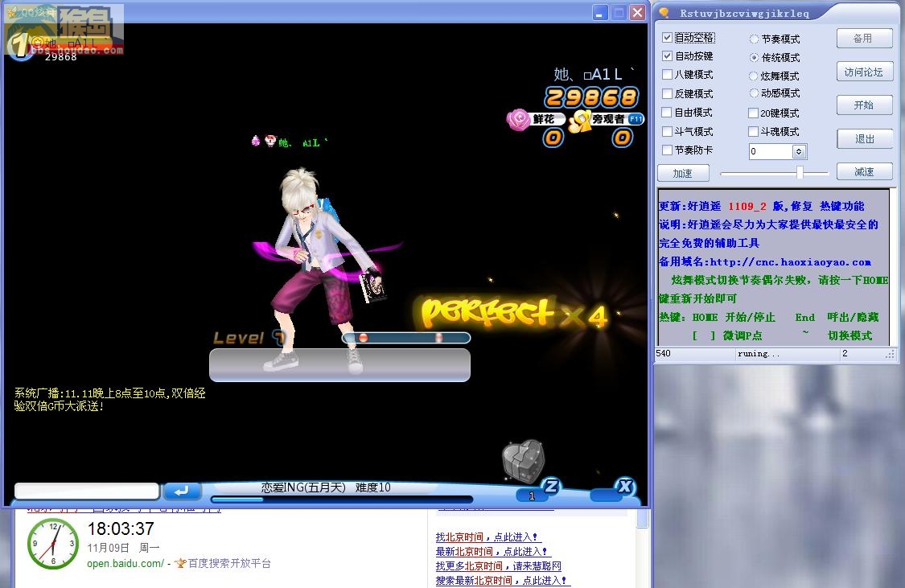Viewport: 905px width, 588px height.
Task: Open the open.baidu.com link
Action: pyautogui.click(x=125, y=563)
